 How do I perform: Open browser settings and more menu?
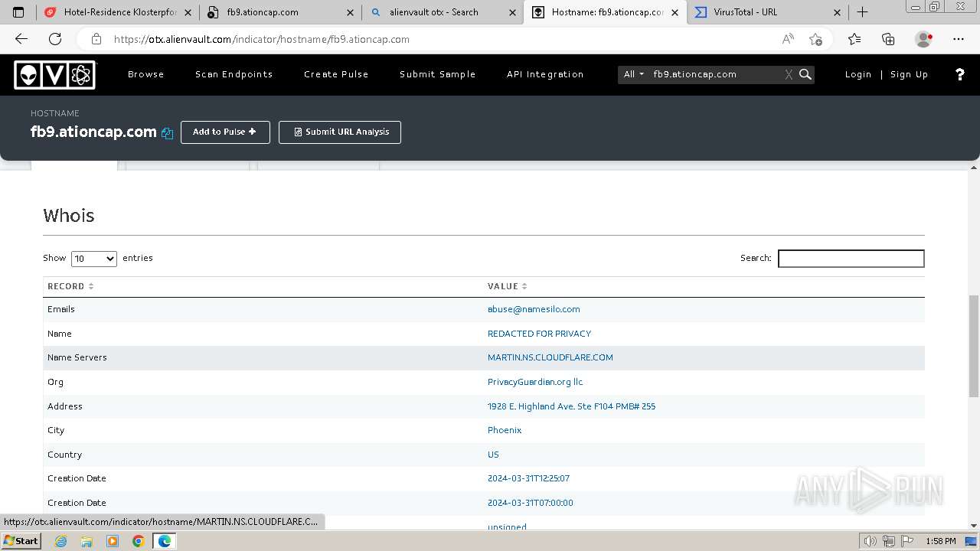coord(959,39)
